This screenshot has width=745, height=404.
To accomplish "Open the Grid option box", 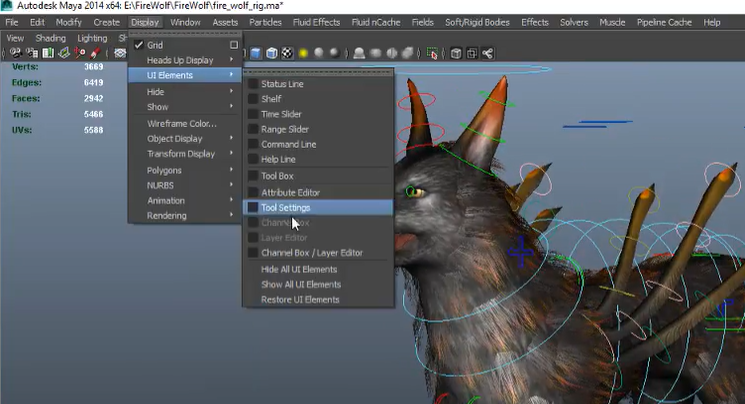I will point(234,45).
